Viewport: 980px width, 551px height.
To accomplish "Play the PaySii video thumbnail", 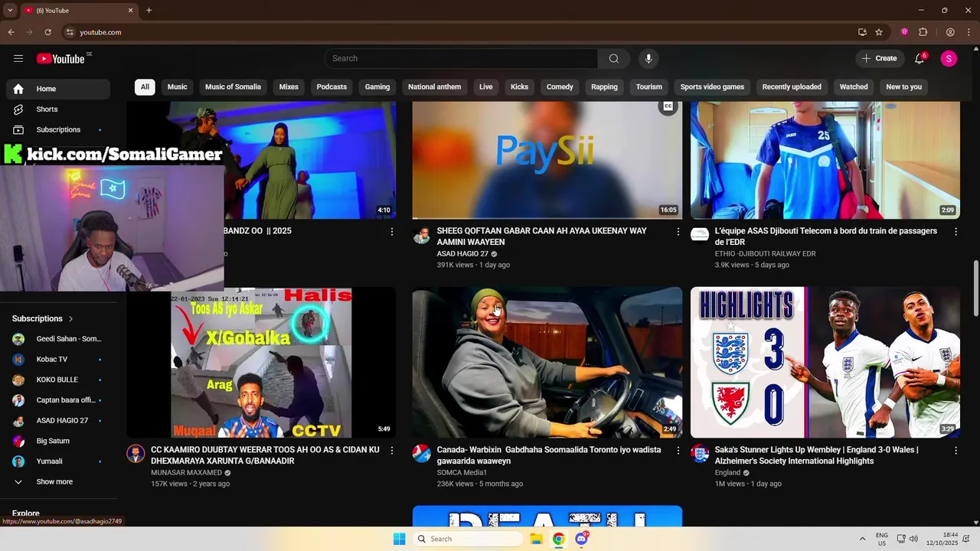I will [x=547, y=160].
